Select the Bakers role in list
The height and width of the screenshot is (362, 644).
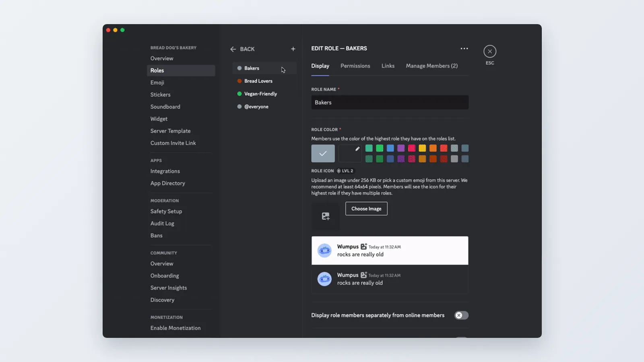tap(264, 68)
